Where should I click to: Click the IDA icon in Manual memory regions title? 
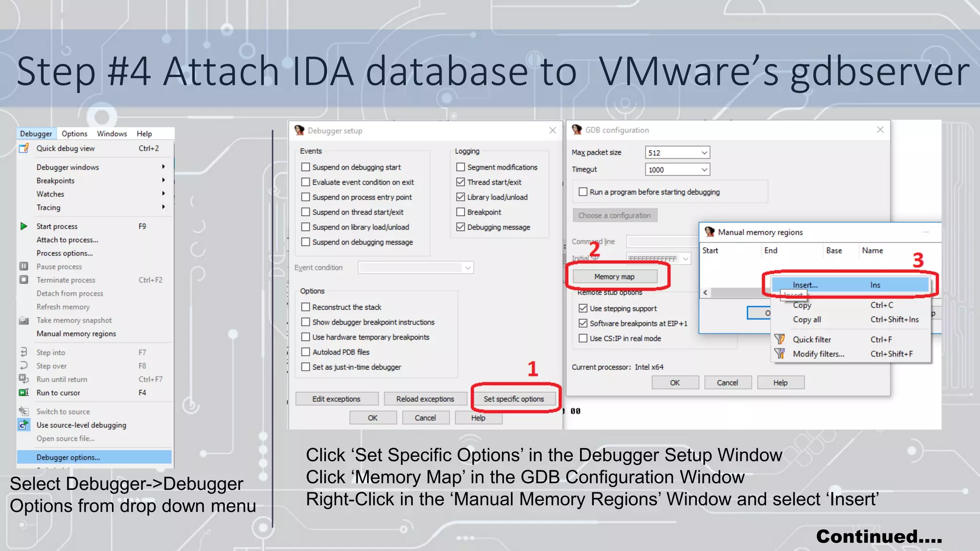click(710, 232)
